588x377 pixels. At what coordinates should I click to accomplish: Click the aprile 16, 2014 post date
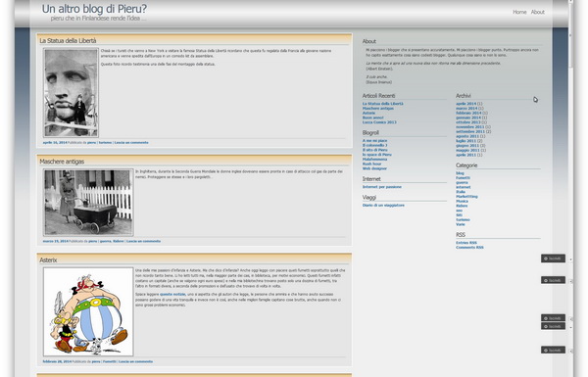[x=55, y=143]
